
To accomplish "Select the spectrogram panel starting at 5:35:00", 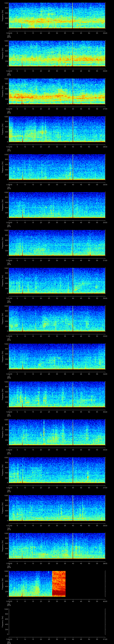I will coord(57,432).
